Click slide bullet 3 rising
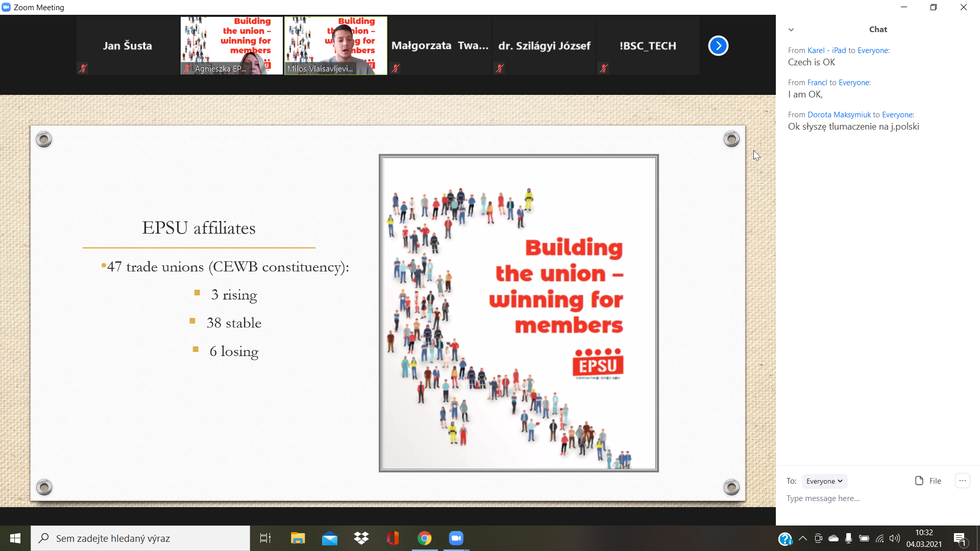 pos(234,295)
